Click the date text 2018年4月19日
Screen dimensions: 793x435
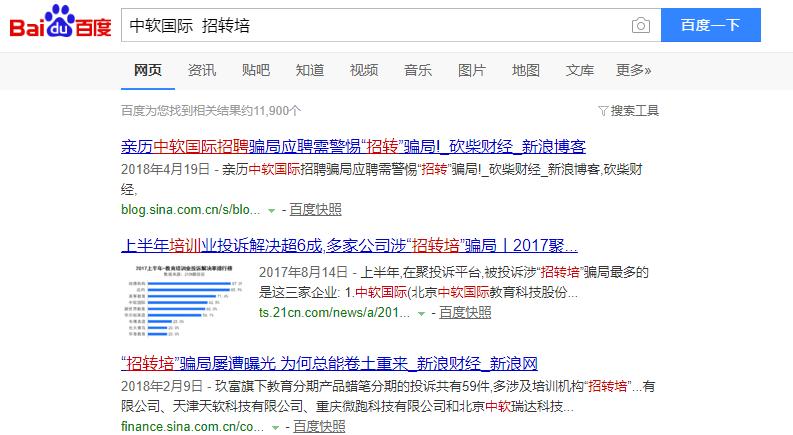coord(165,169)
